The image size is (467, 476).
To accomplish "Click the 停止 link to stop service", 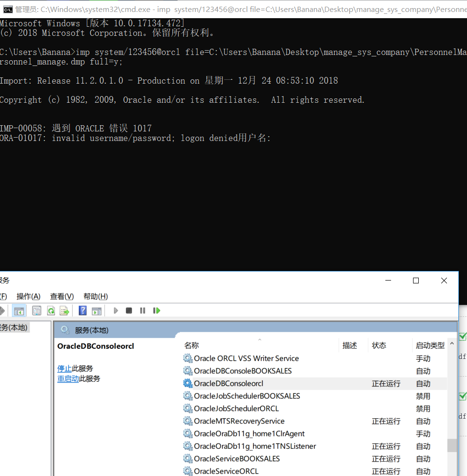I will point(64,368).
